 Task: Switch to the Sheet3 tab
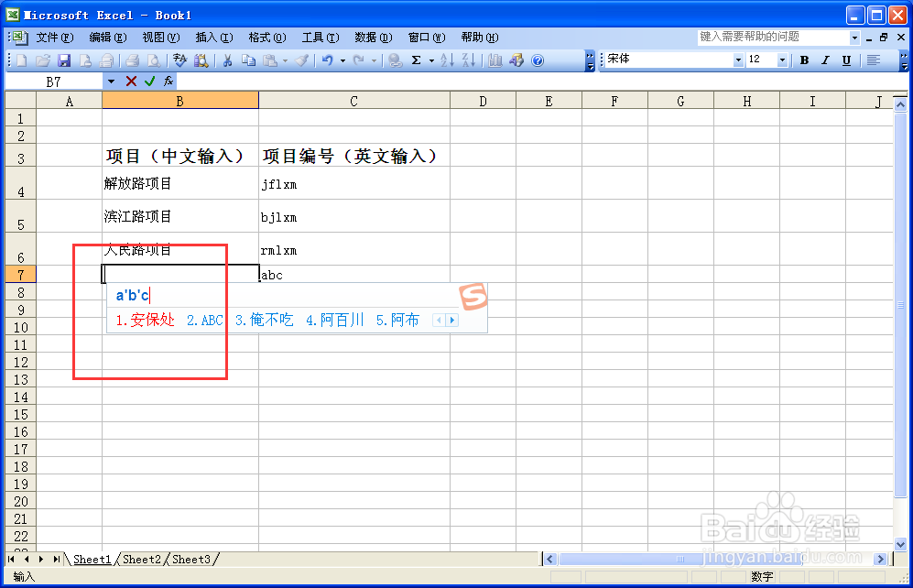(191, 560)
